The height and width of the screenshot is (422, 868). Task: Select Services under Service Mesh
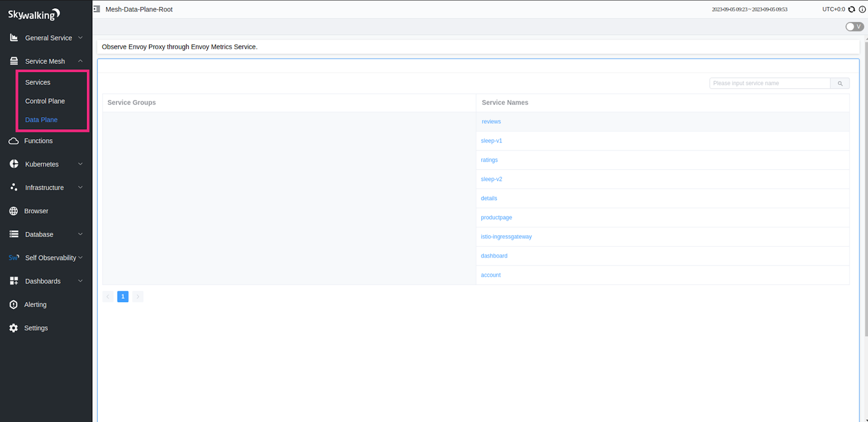point(38,83)
